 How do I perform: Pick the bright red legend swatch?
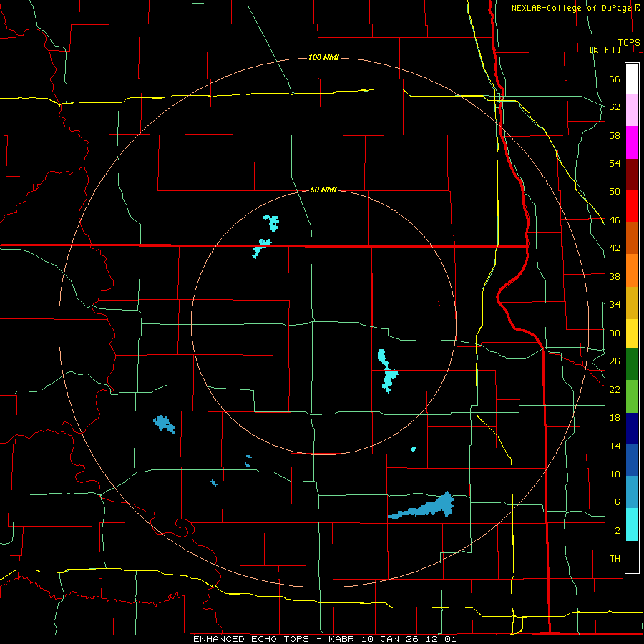point(632,206)
